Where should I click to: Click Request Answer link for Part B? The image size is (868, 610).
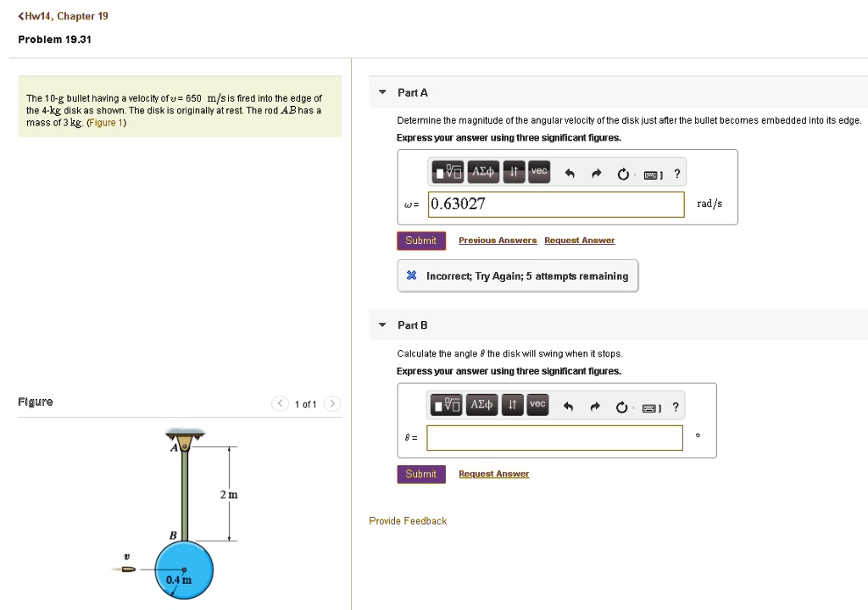(493, 474)
